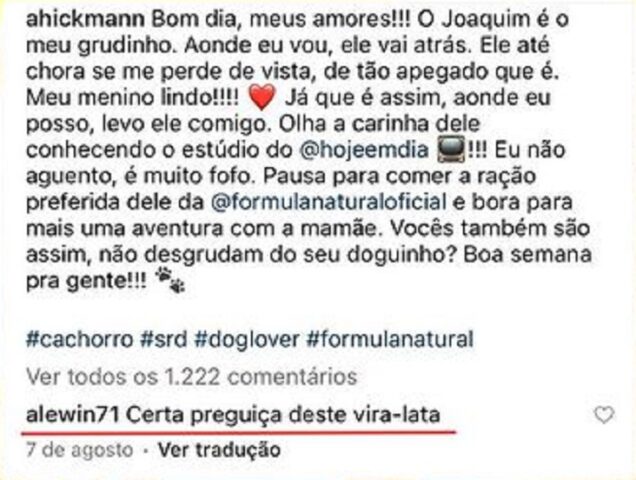Like the alewin71 comment with heart icon

click(604, 415)
